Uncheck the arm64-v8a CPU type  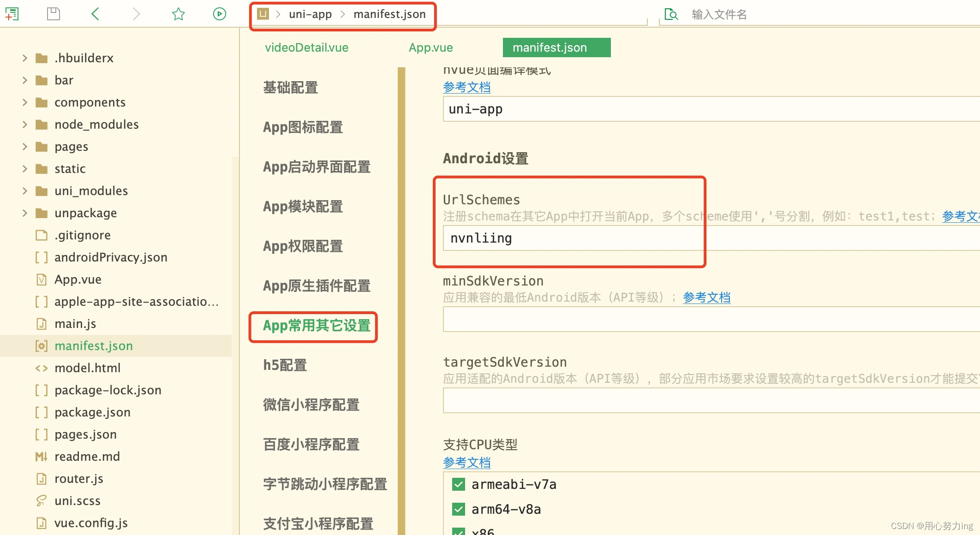[458, 509]
